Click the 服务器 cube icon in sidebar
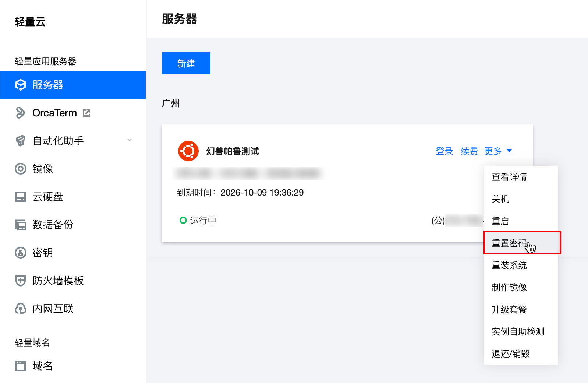588x383 pixels. click(x=21, y=85)
